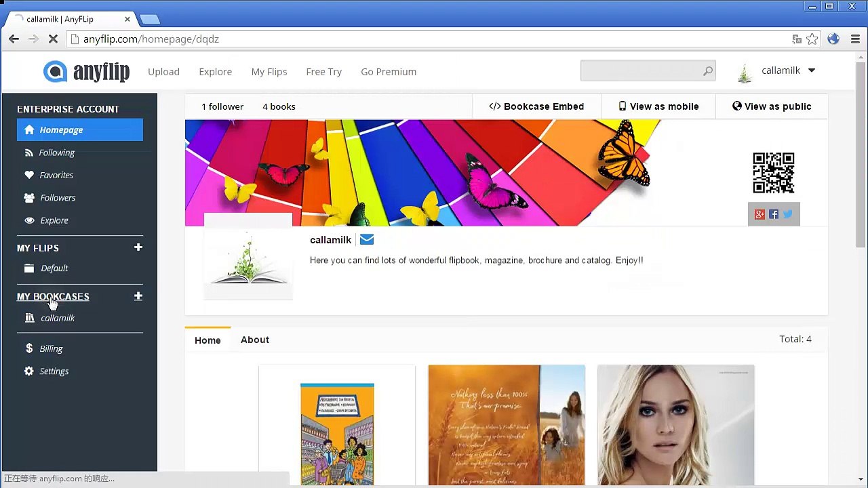Click the Bookcase Embed button
The width and height of the screenshot is (868, 488).
(x=536, y=106)
